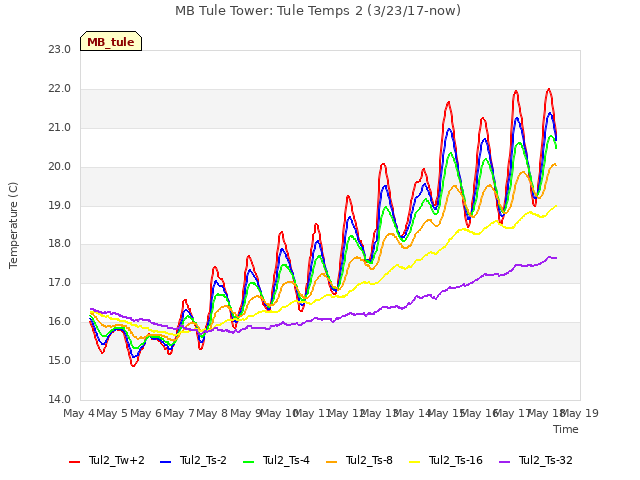The height and width of the screenshot is (480, 640).
Task: Click the 21.0 y-axis tick label
Action: [60, 128]
